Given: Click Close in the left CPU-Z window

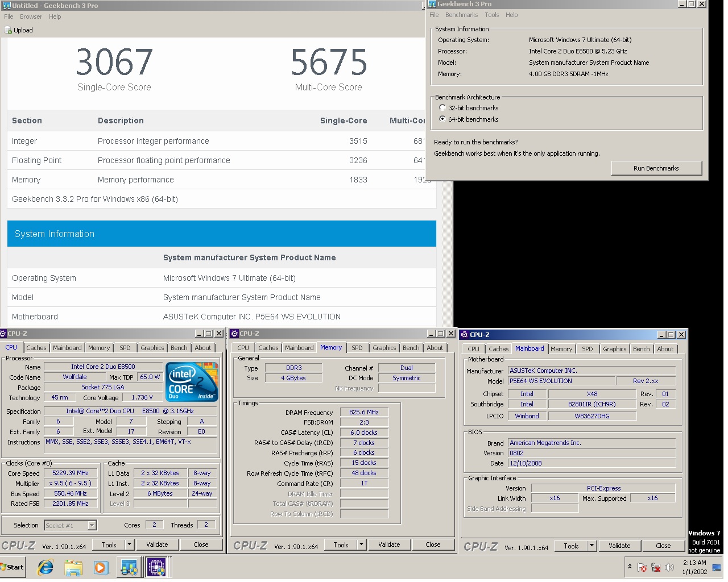Looking at the screenshot, I should 201,544.
